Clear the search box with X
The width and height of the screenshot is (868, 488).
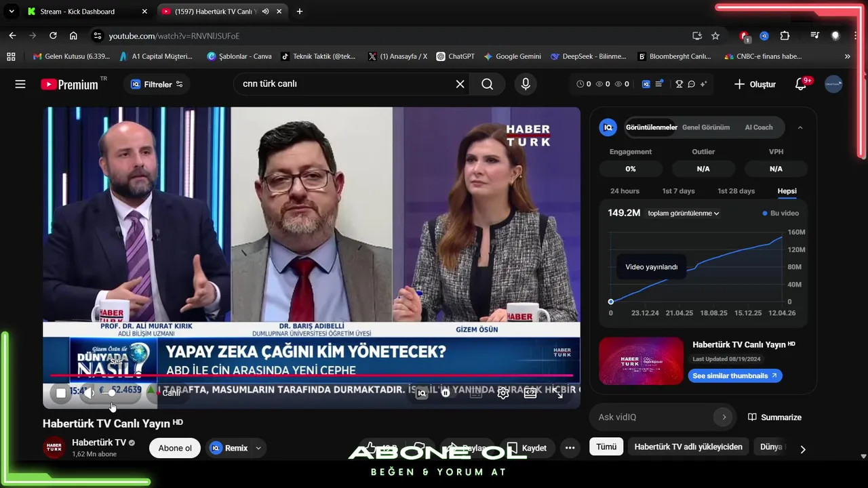click(460, 84)
